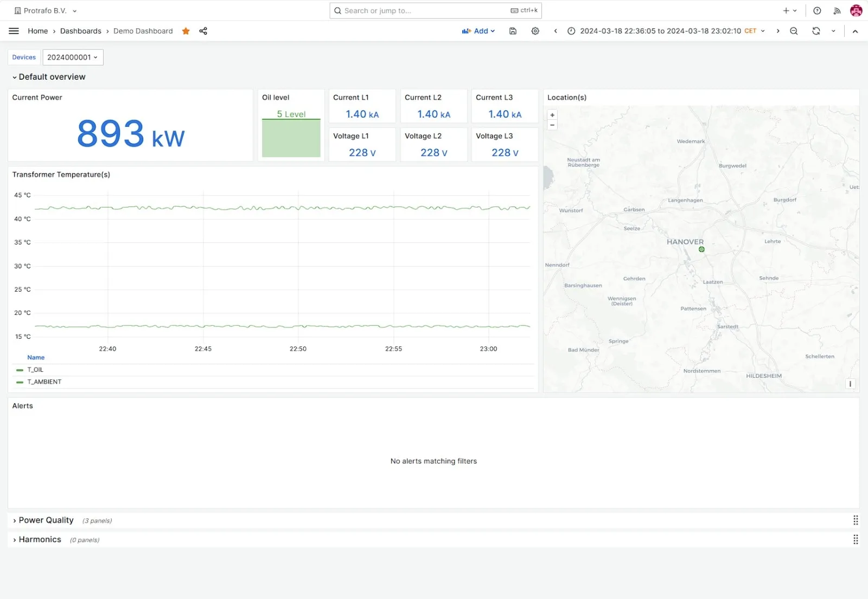Shift time range backward
This screenshot has width=868, height=599.
(x=555, y=31)
